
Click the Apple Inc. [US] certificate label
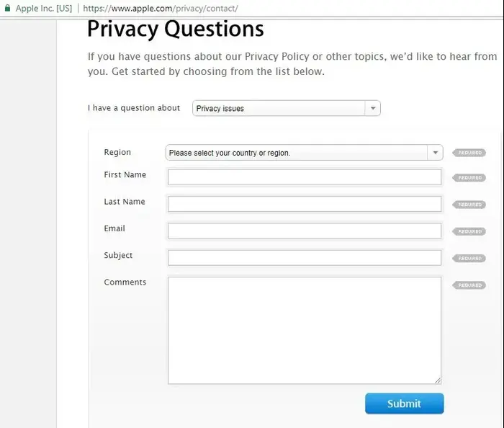point(44,9)
